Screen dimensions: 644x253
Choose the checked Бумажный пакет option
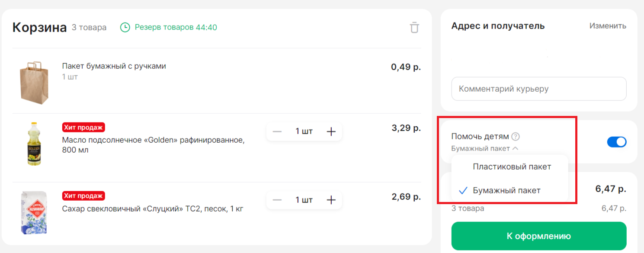point(506,190)
